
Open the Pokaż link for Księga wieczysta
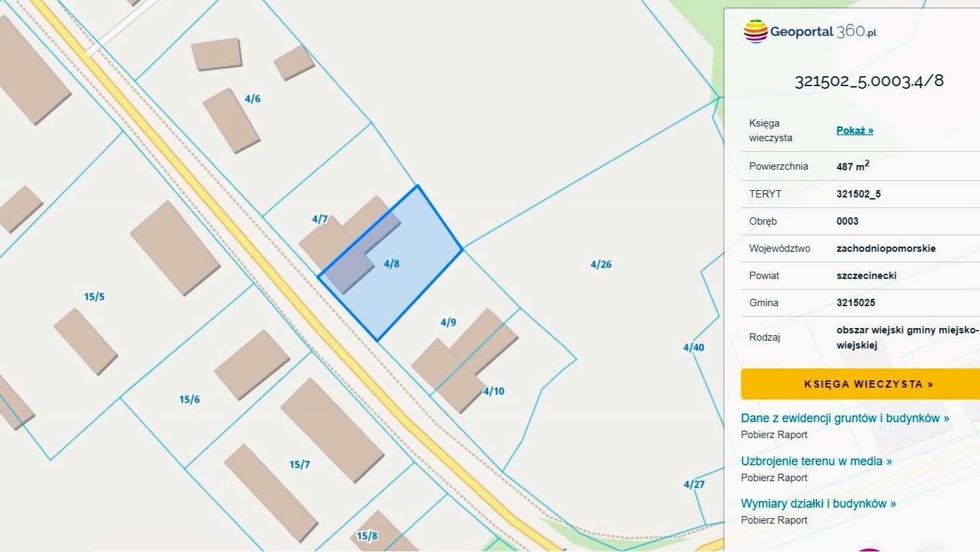(854, 131)
